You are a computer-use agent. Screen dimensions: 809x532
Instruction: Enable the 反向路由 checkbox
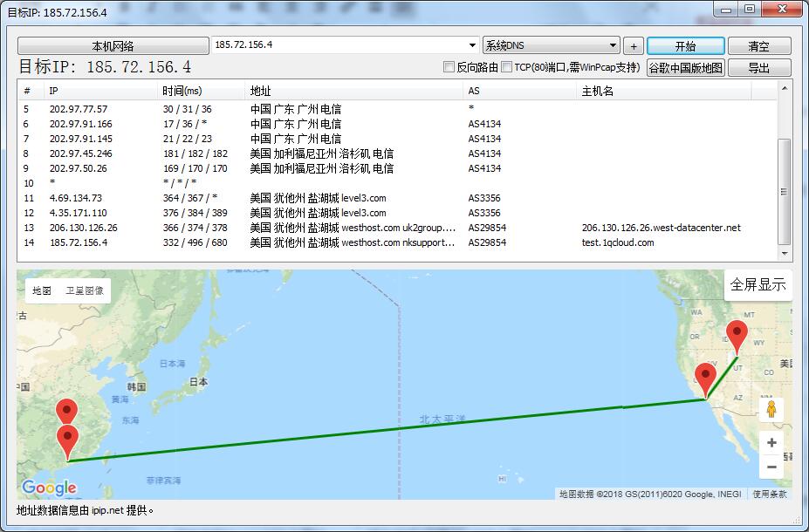(449, 67)
